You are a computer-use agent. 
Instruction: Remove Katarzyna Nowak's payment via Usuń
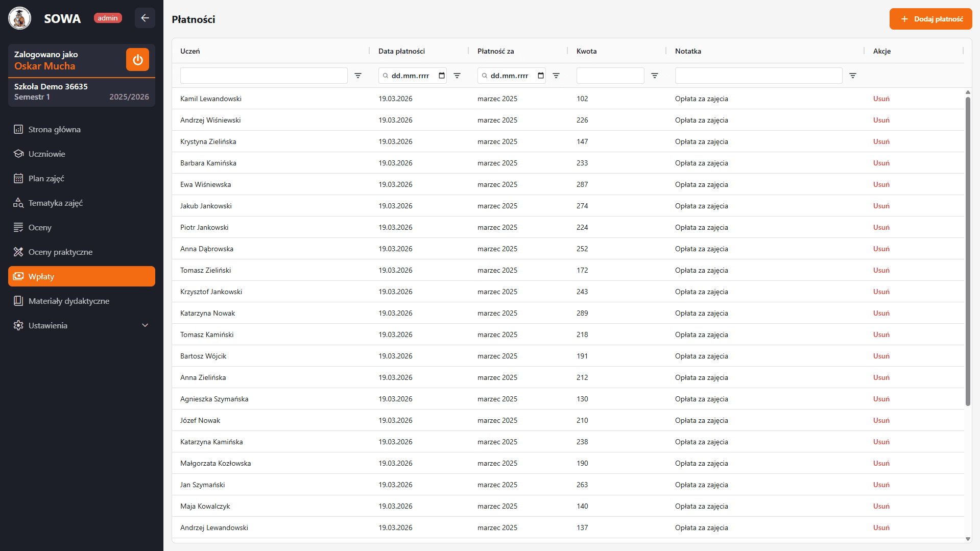881,313
